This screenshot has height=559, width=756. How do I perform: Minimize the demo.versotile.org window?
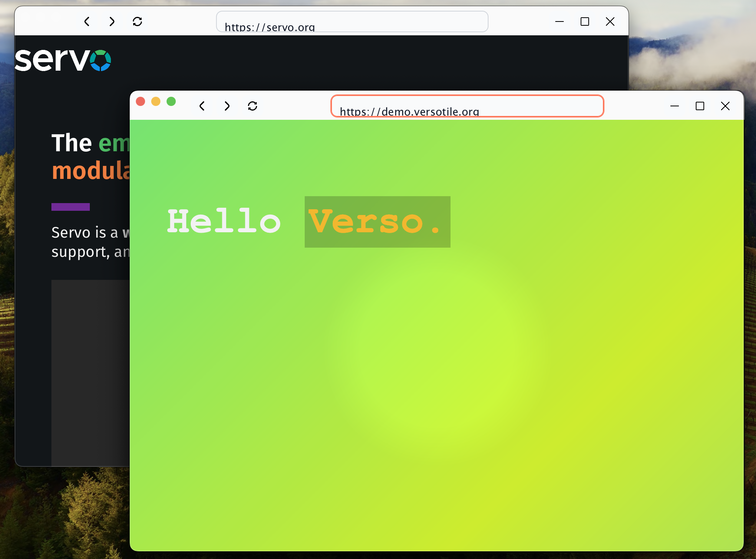pyautogui.click(x=675, y=106)
